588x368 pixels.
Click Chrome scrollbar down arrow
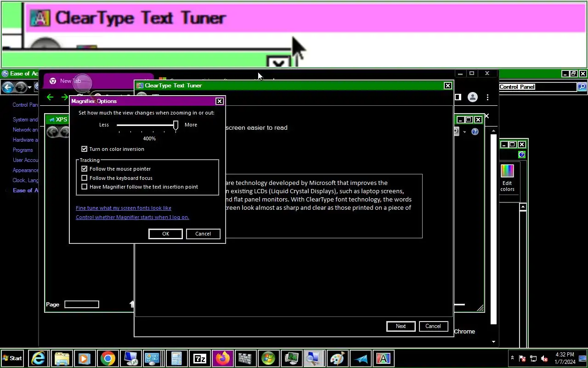(494, 342)
